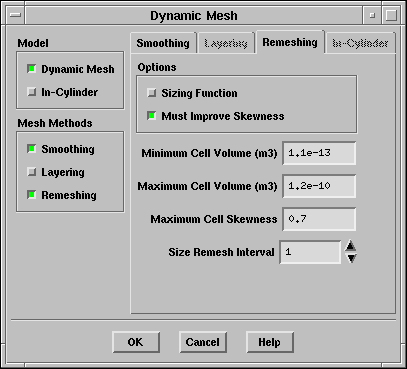Screen dimensions: 407x369
Task: Enable the Sizing Function option
Action: click(152, 93)
